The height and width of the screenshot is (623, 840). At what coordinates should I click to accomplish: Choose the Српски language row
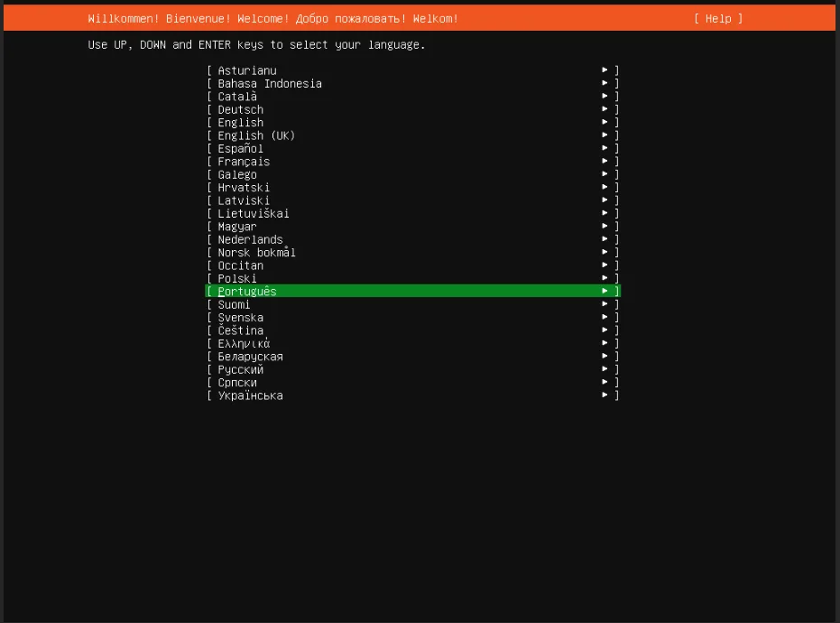[x=412, y=382]
